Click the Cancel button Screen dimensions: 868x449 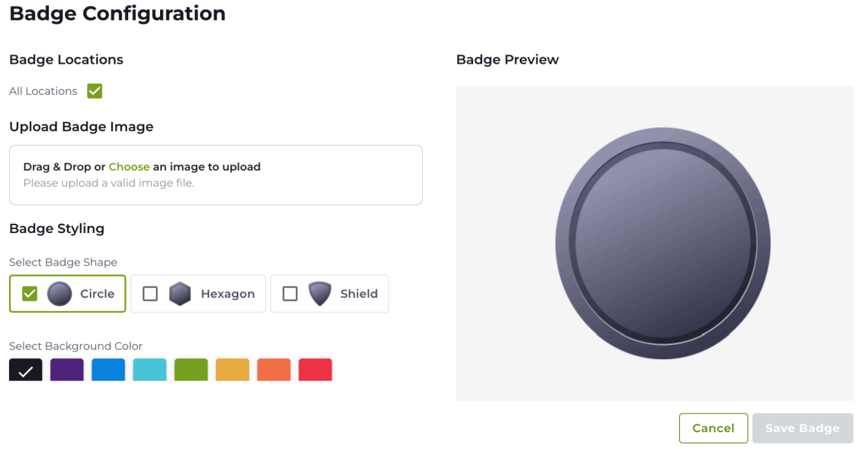(x=713, y=428)
